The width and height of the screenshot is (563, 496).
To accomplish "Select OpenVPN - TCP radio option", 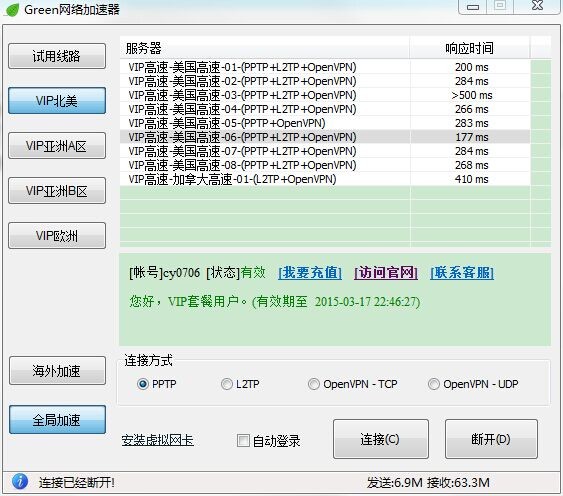I will point(313,384).
